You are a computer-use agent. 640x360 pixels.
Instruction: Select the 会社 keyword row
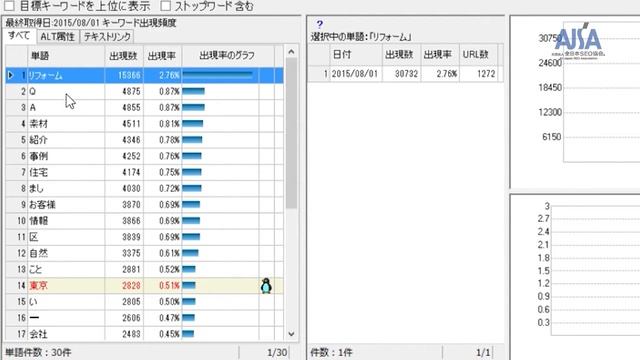tap(144, 334)
